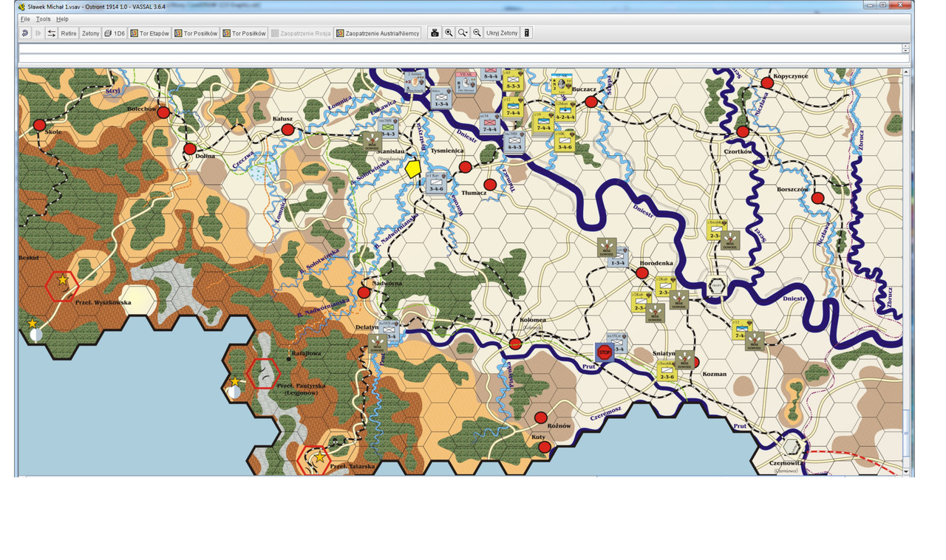Click the red star hex at Przeł. Wyszkowska
This screenshot has height=560, width=946.
coord(63,286)
